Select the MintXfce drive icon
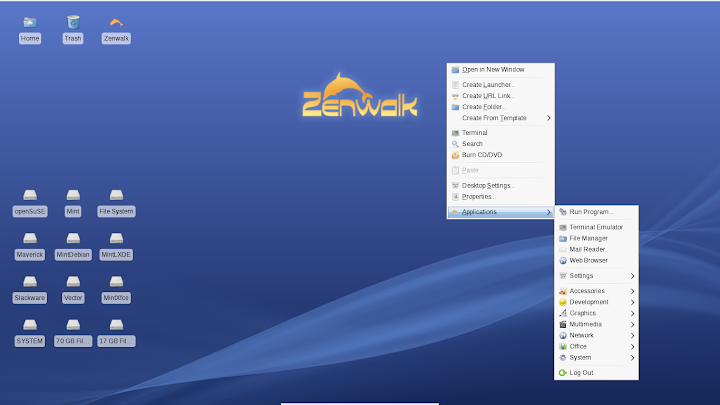Screen dimensions: 720x405 (116, 281)
